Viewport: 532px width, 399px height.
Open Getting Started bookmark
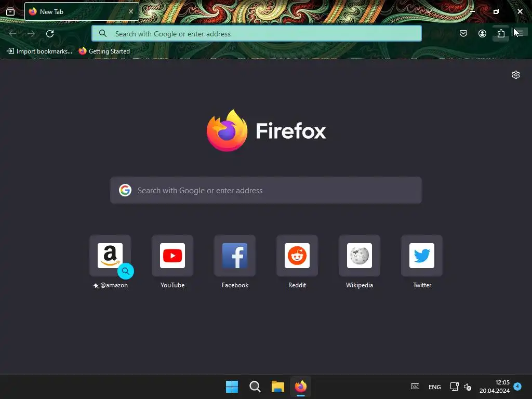[104, 51]
